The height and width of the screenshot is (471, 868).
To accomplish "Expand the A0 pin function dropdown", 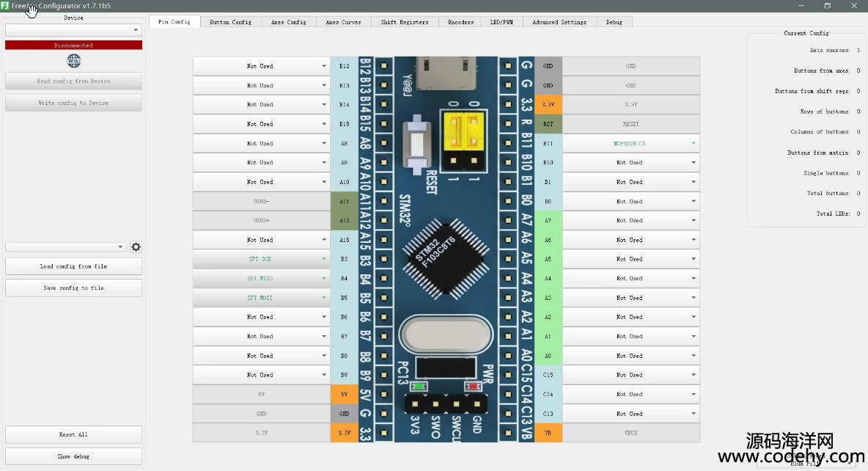I will click(x=631, y=356).
